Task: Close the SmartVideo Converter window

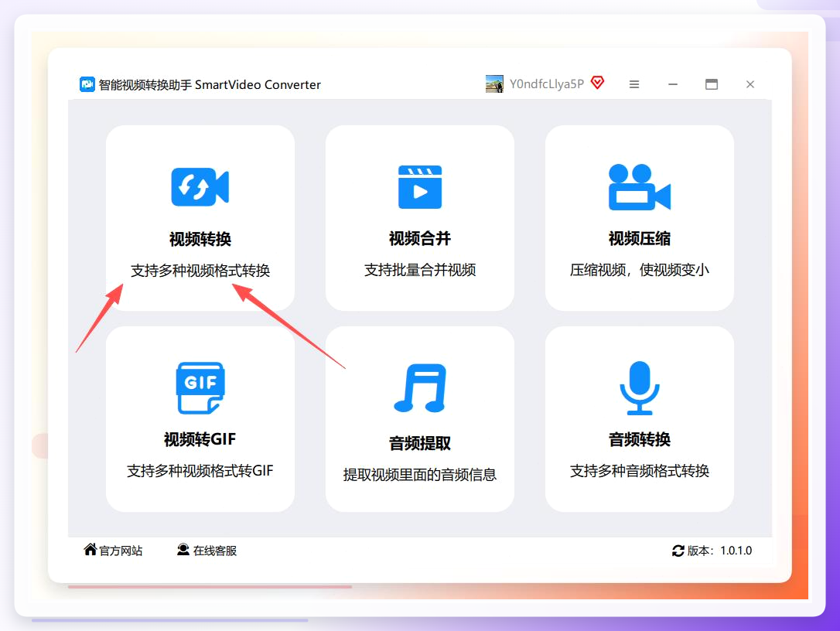Action: pyautogui.click(x=750, y=84)
